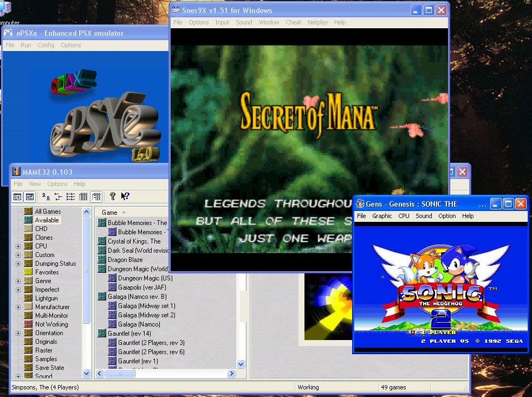
Task: Select the details view toolbar icon
Action: 83,197
